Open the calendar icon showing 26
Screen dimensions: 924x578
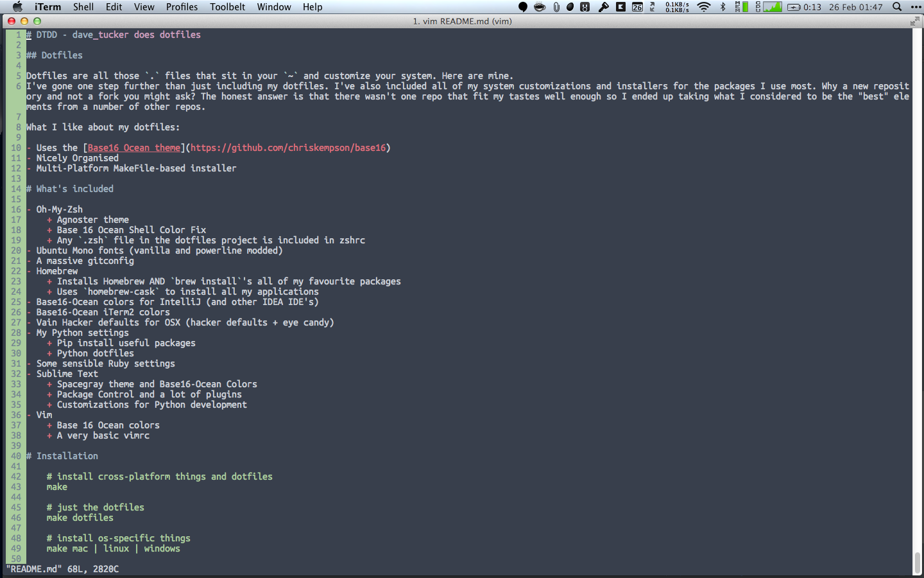(x=637, y=7)
